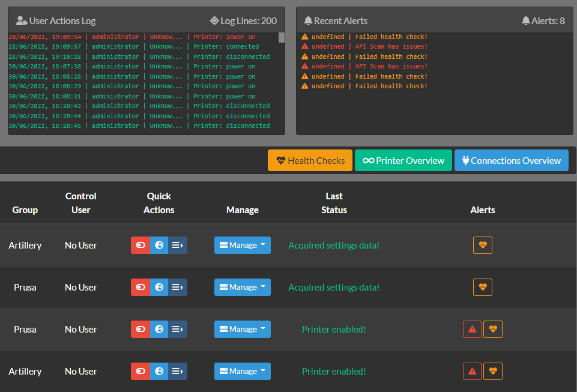Click the health check icon on second Prusa row
Screen dimensions: 577x392
(x=492, y=329)
